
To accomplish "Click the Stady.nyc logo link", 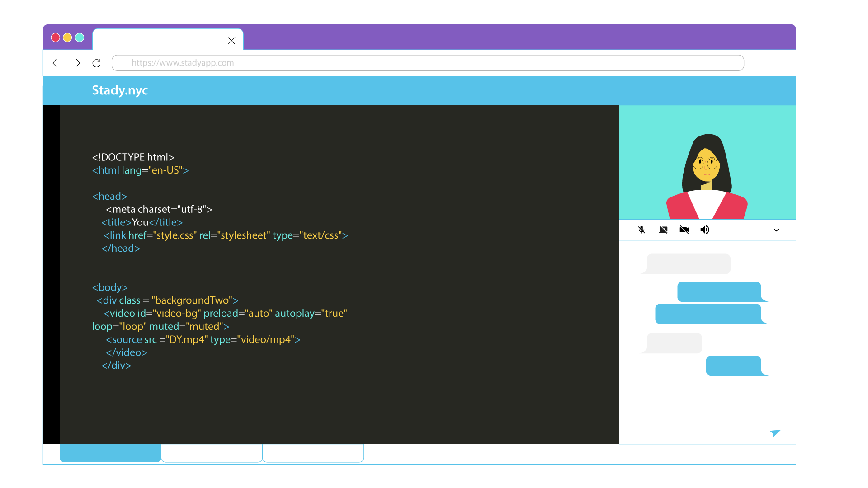I will tap(120, 90).
